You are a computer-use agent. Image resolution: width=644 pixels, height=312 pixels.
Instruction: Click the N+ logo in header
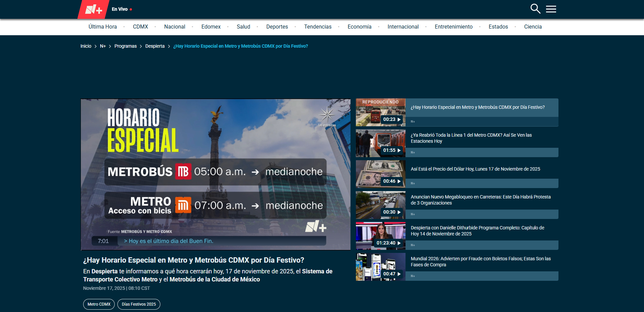pyautogui.click(x=94, y=9)
